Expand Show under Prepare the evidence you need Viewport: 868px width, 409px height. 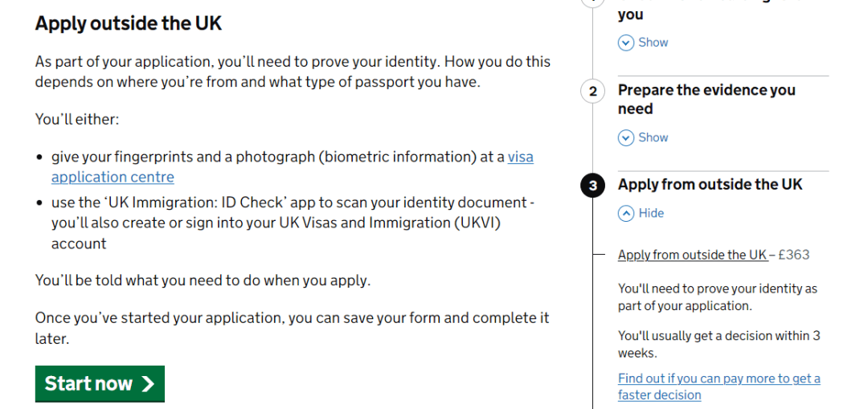pyautogui.click(x=653, y=138)
